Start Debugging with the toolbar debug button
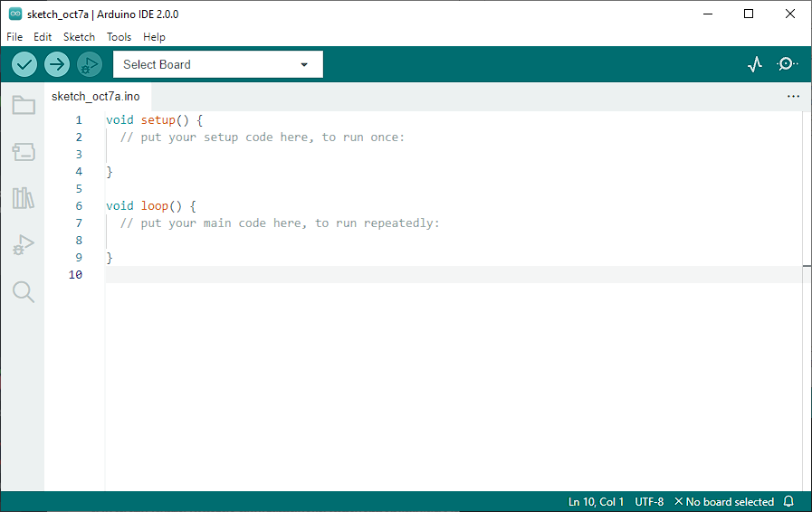Screen dimensions: 812x512 [x=90, y=65]
